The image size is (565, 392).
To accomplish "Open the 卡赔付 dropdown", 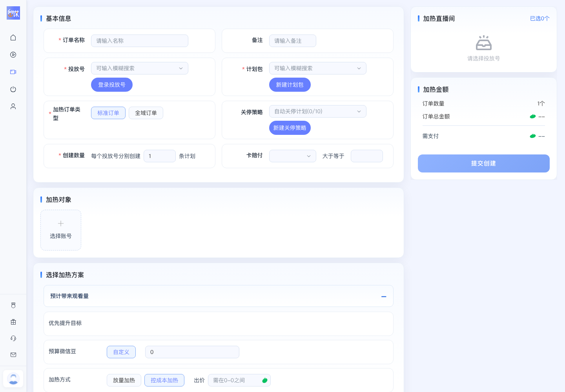I will click(x=293, y=156).
